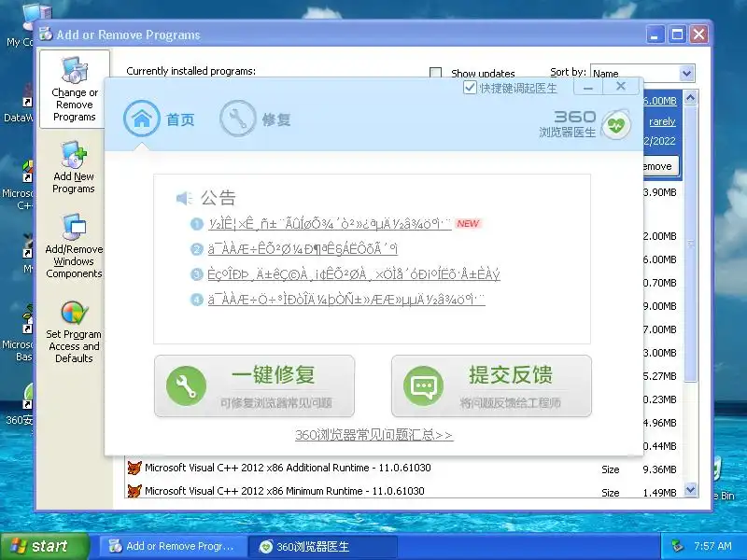Open the 首页 home tab in 360 doctor
This screenshot has width=747, height=560.
pos(159,119)
